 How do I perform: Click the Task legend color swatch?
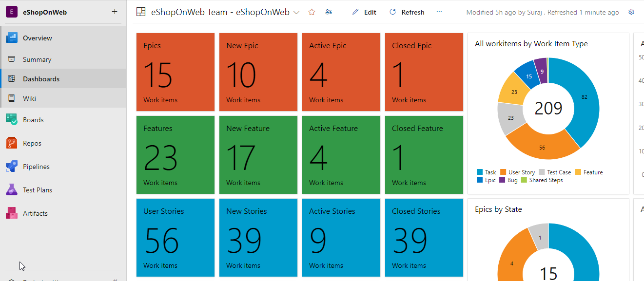[480, 172]
